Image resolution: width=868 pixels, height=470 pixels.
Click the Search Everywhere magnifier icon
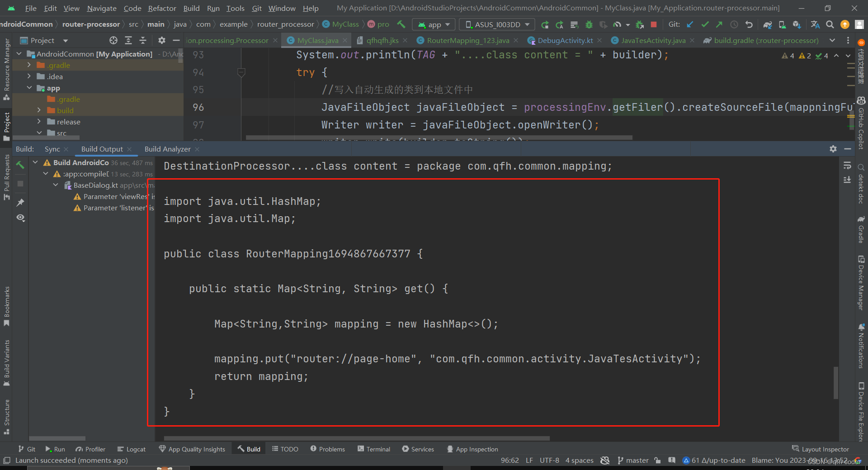tap(830, 24)
